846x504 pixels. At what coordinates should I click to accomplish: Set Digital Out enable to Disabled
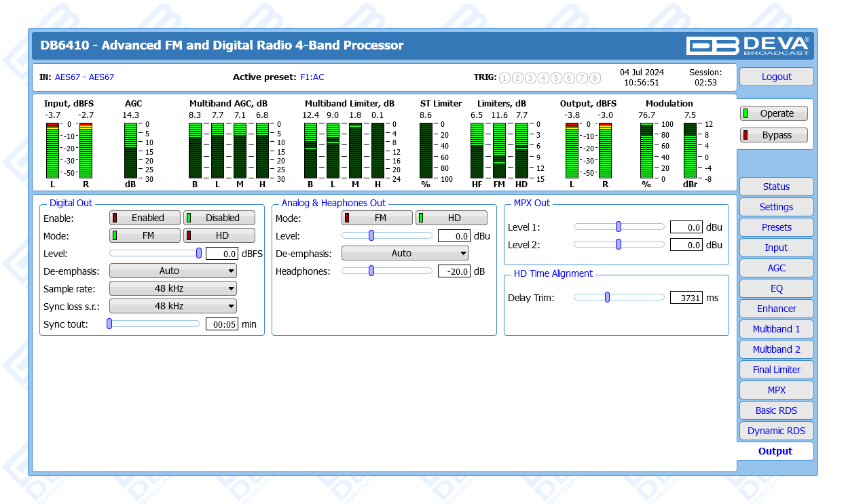tap(219, 218)
